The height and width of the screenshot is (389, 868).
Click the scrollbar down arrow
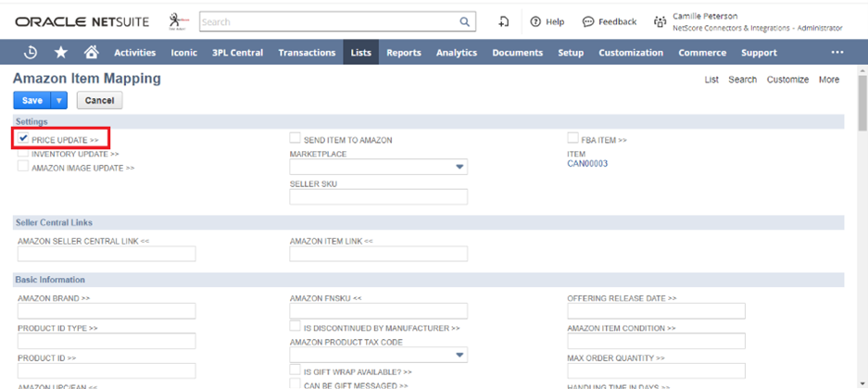click(x=862, y=383)
